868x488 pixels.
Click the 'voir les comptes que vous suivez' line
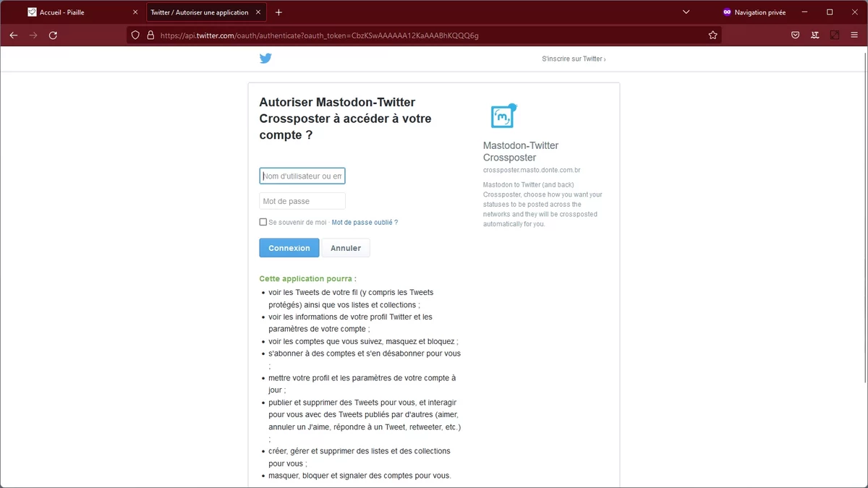(363, 341)
